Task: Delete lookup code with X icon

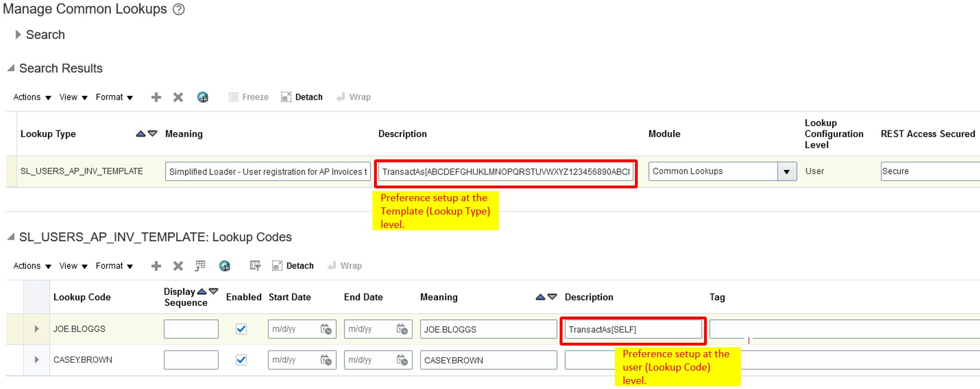Action: click(178, 266)
